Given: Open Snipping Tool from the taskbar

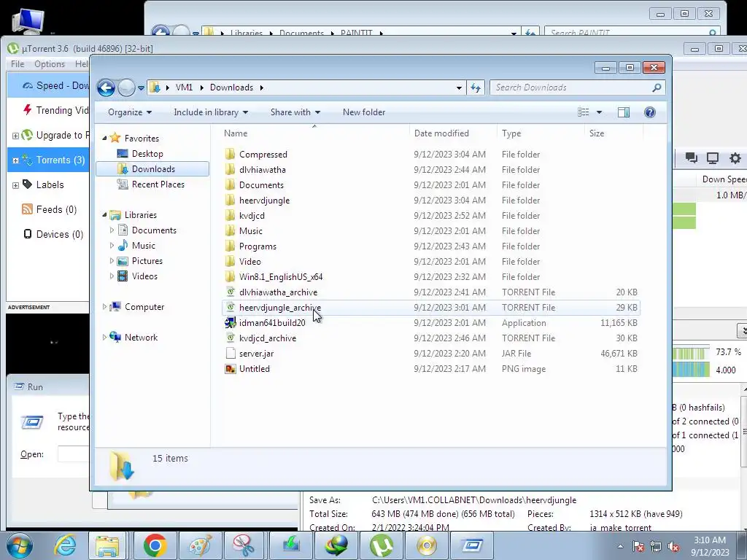Looking at the screenshot, I should [244, 545].
